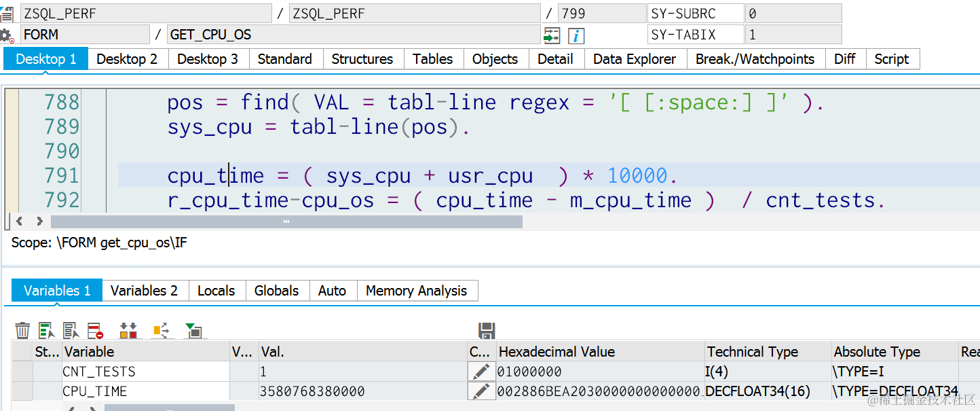
Task: Click the delete-row icon with red minus
Action: point(95,331)
